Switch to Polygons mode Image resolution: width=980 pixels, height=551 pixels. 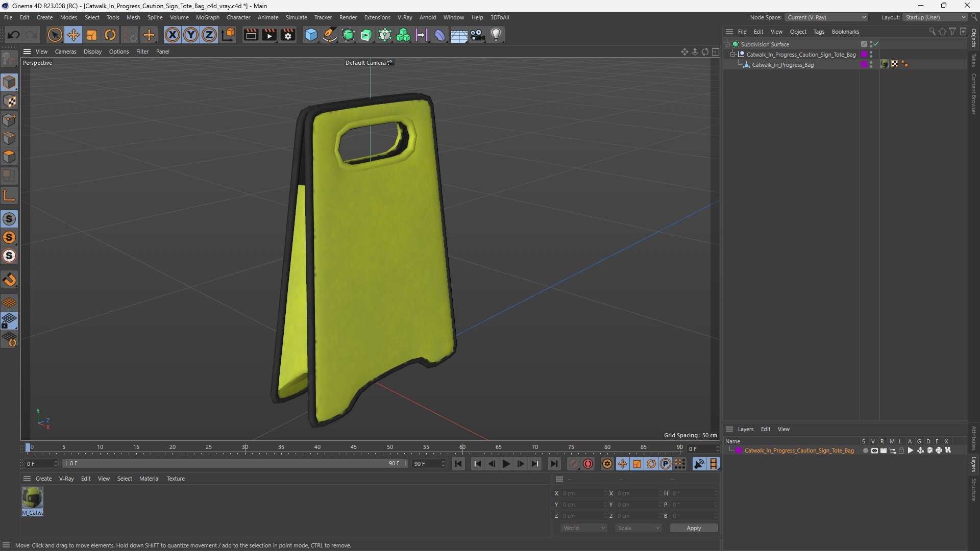(x=9, y=157)
